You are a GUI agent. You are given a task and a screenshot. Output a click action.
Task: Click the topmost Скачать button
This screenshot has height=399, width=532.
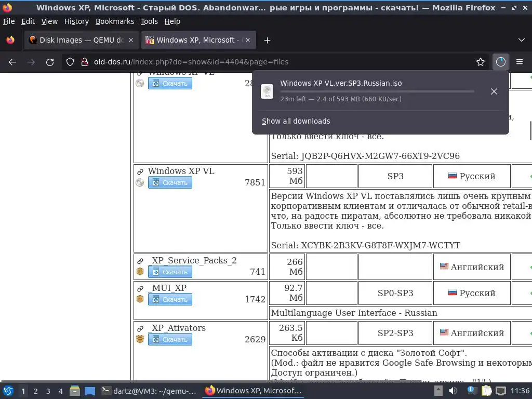pyautogui.click(x=170, y=83)
